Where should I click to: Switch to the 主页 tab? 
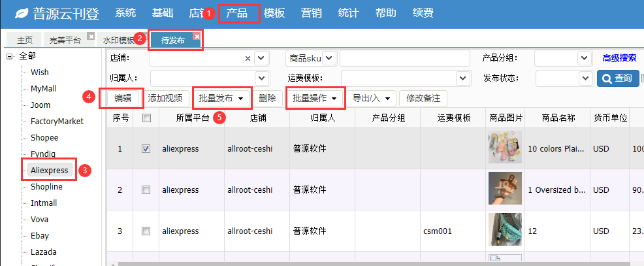click(25, 41)
